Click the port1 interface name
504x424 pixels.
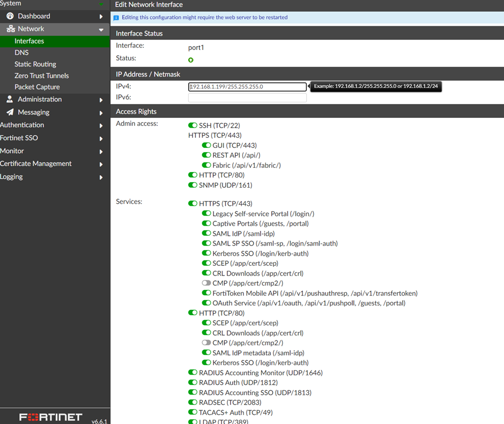click(x=196, y=48)
